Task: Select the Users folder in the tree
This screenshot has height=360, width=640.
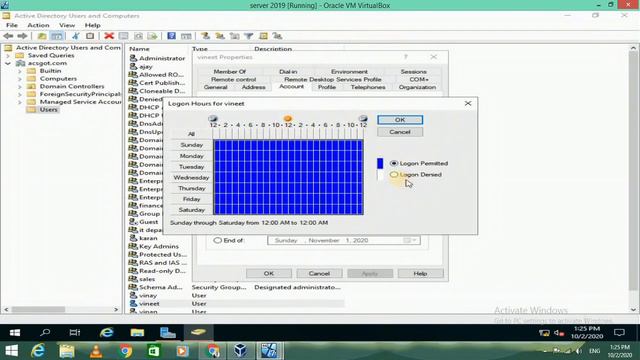Action: tap(48, 110)
